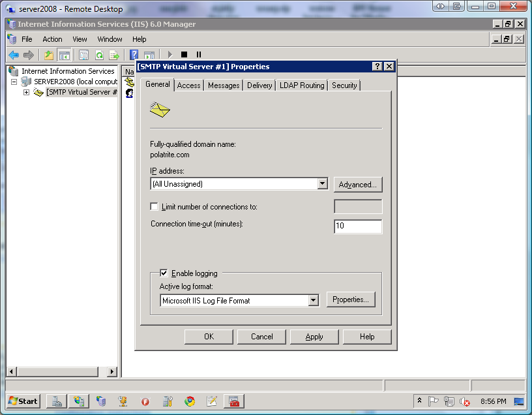Click the Connection time-out minutes field

[x=358, y=226]
